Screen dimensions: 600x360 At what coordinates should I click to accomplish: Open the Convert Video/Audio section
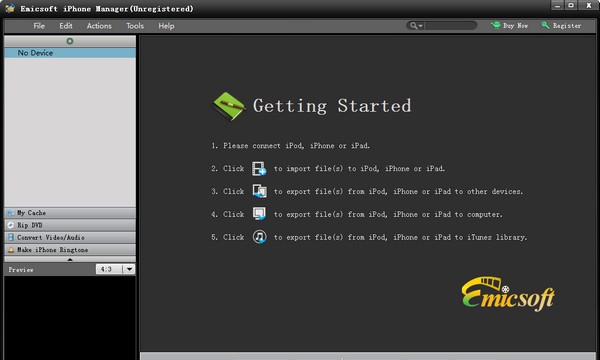[x=70, y=237]
